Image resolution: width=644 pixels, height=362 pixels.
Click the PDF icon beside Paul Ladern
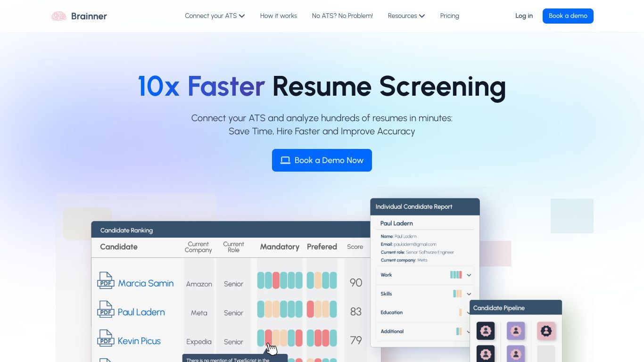(x=106, y=309)
